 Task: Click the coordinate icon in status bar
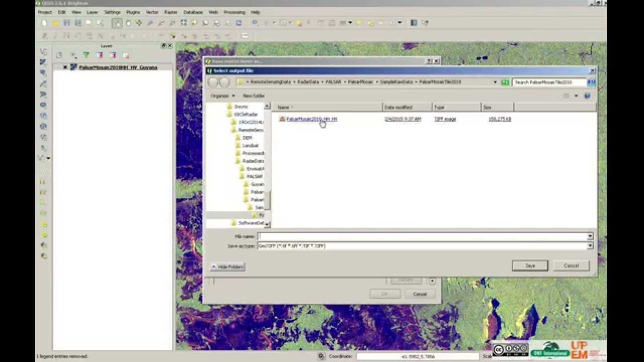click(321, 356)
